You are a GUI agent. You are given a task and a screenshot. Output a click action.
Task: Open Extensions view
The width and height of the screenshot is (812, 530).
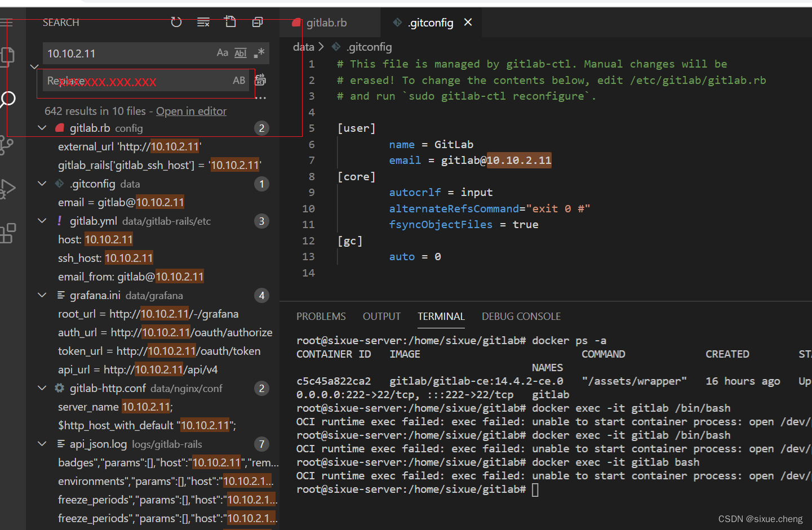tap(8, 233)
